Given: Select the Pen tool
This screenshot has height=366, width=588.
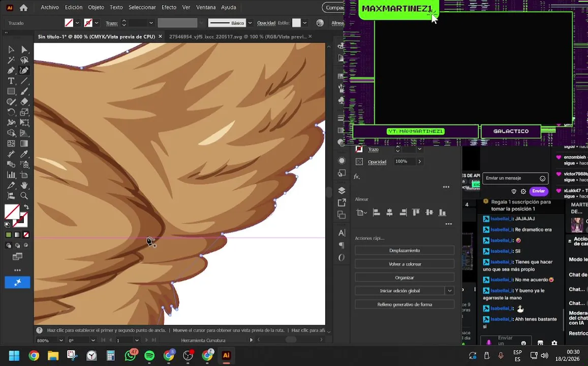Looking at the screenshot, I should [11, 71].
